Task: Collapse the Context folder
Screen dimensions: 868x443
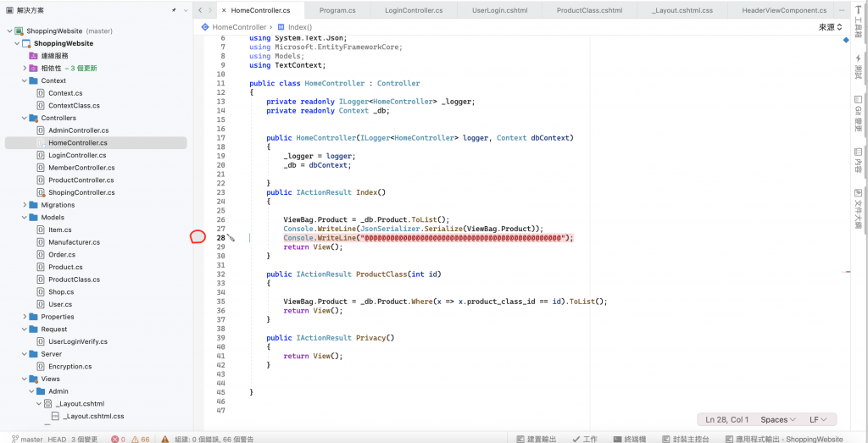Action: coord(25,80)
